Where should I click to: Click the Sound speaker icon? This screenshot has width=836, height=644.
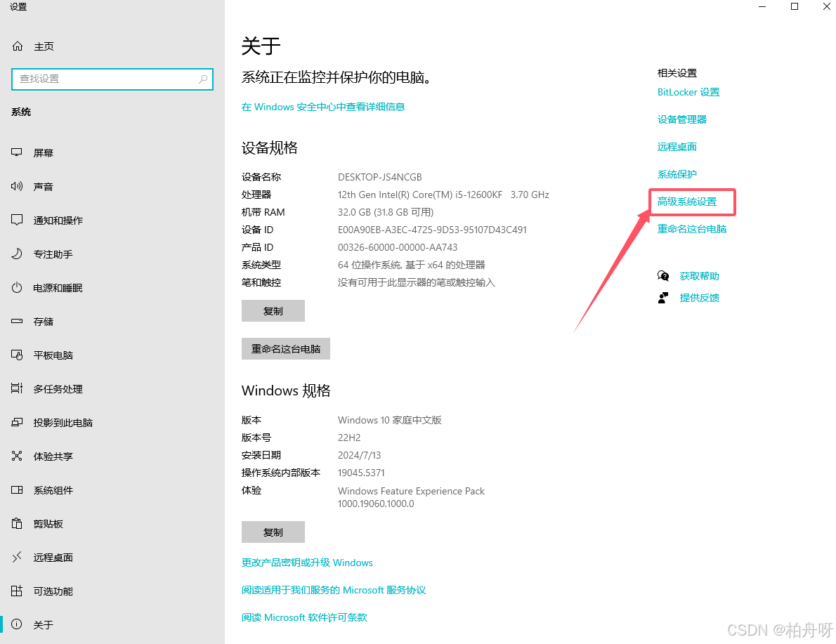[17, 186]
